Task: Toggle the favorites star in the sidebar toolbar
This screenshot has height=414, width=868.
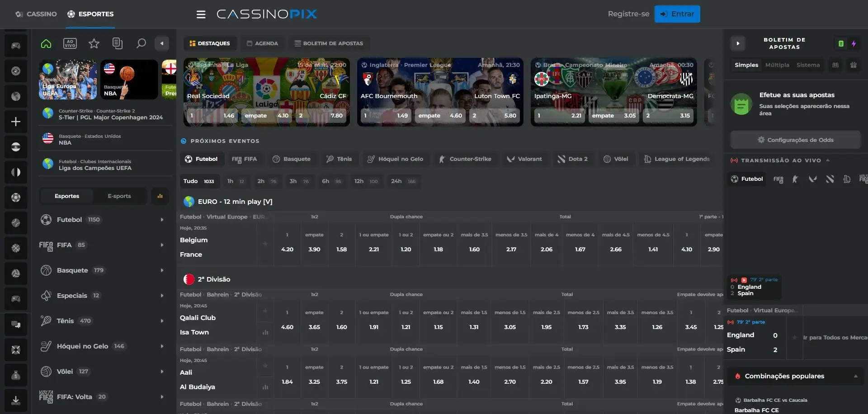Action: (94, 43)
